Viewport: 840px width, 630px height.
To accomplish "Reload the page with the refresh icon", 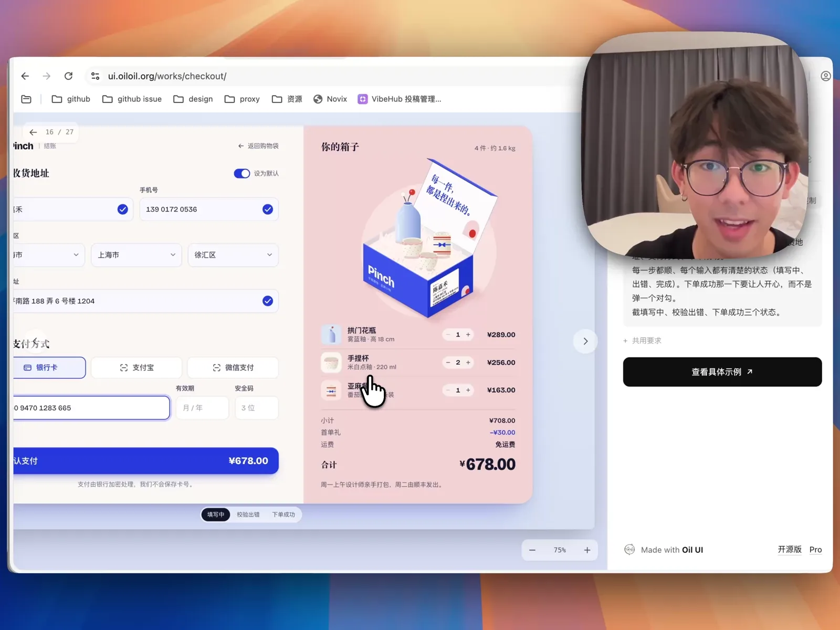I will click(68, 76).
